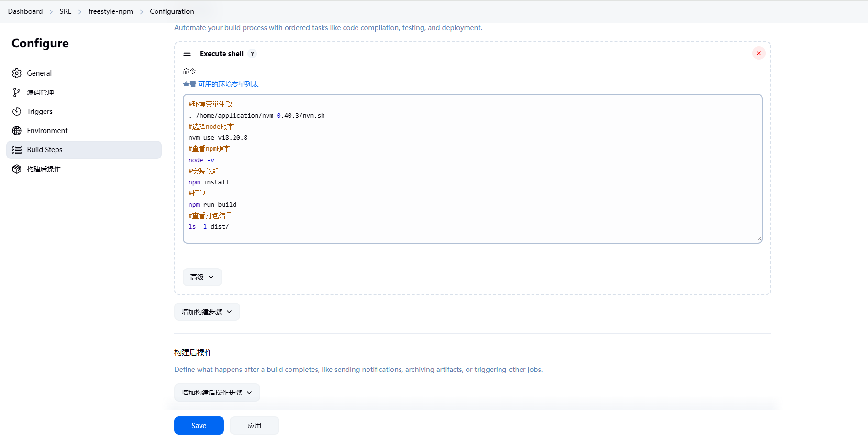Expand the 高级 advanced options
This screenshot has height=439, width=868.
click(202, 277)
